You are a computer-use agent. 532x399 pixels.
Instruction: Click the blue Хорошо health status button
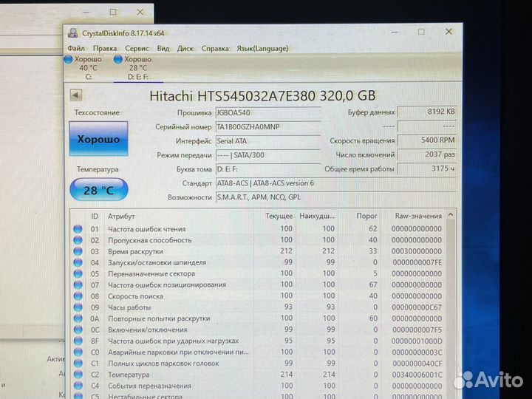98,139
